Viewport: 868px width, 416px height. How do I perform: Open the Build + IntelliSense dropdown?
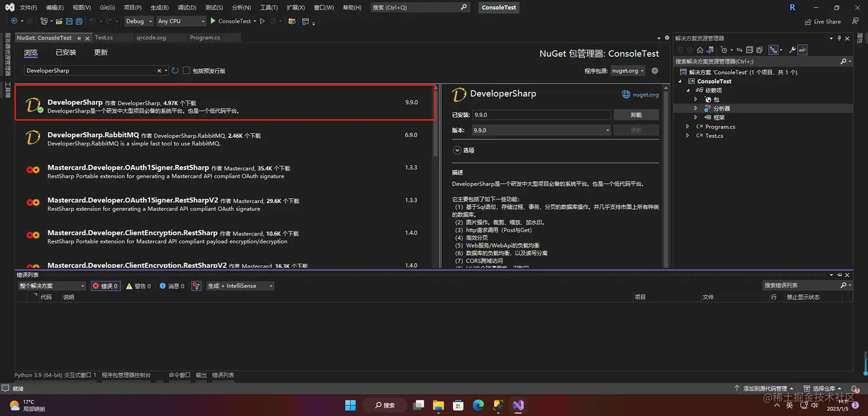pyautogui.click(x=240, y=286)
